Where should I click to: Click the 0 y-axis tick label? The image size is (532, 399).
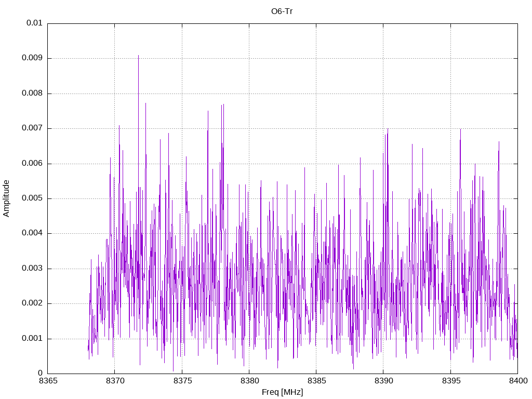40,373
